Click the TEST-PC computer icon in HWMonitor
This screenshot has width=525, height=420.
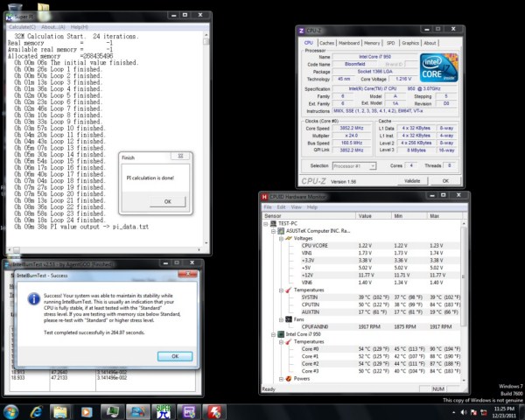pyautogui.click(x=274, y=223)
